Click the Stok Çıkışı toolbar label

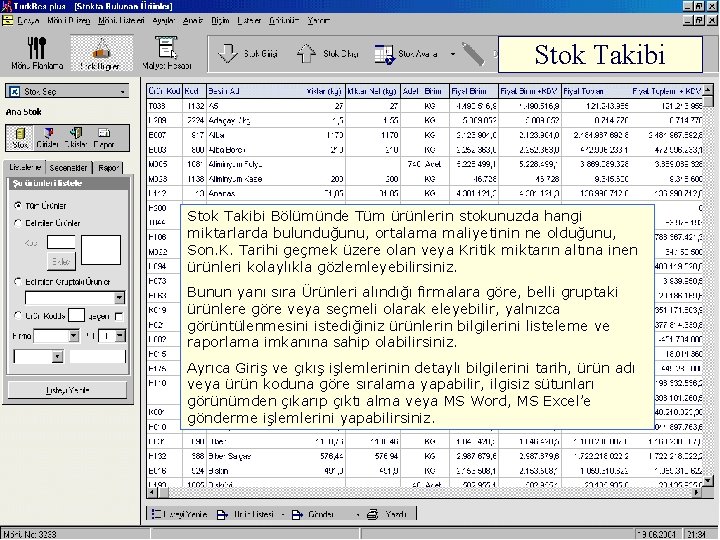click(x=340, y=54)
